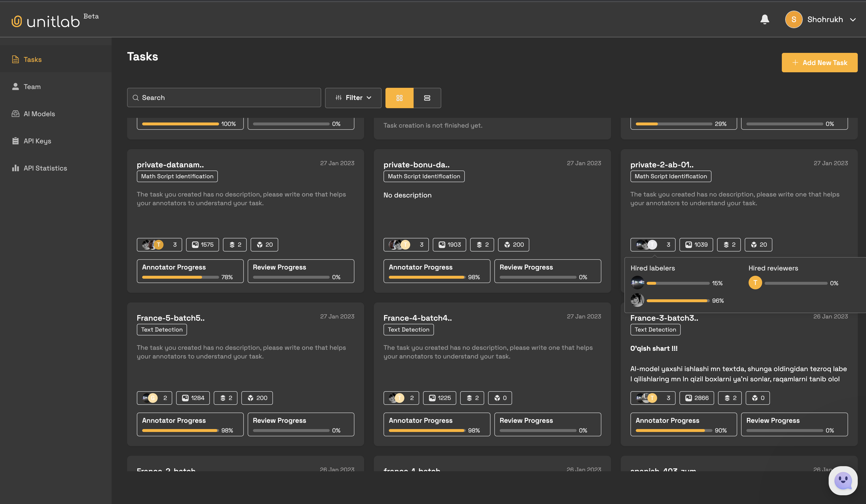Click the "O'qish shart !!!" heading

click(654, 348)
